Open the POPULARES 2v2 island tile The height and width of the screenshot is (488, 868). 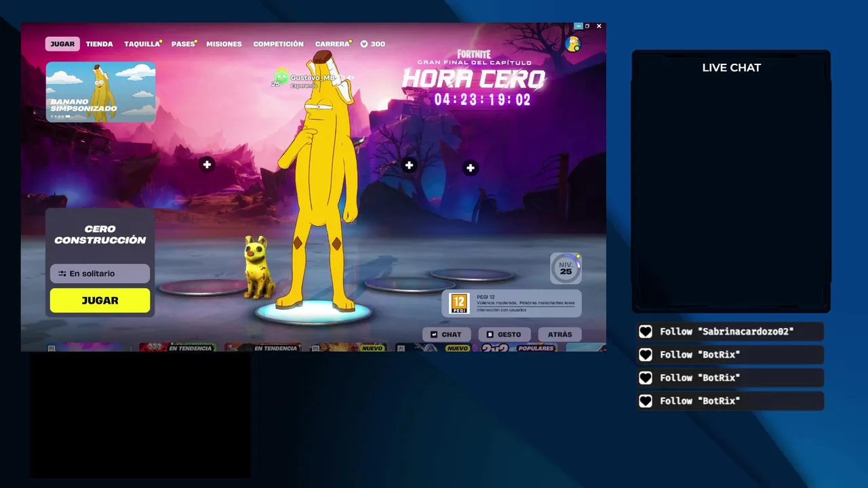(519, 348)
